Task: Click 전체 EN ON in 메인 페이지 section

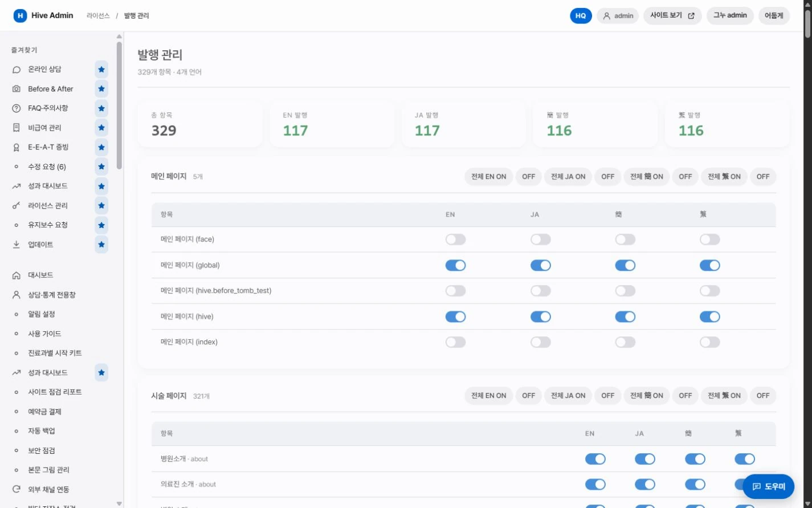Action: point(488,177)
